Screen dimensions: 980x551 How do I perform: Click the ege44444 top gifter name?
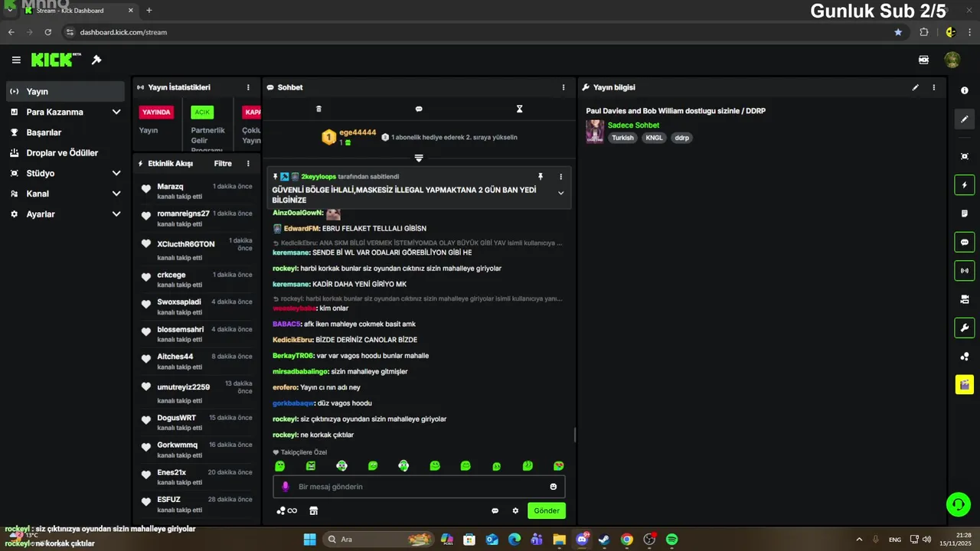358,132
